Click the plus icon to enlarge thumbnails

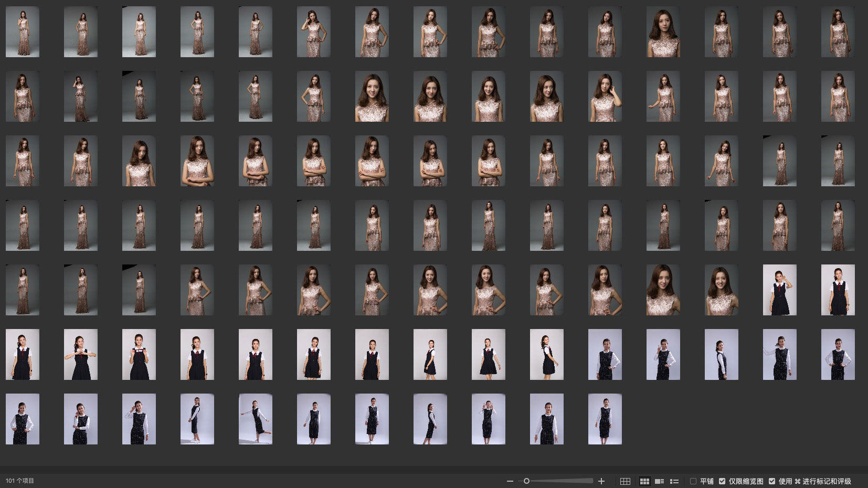(x=601, y=481)
